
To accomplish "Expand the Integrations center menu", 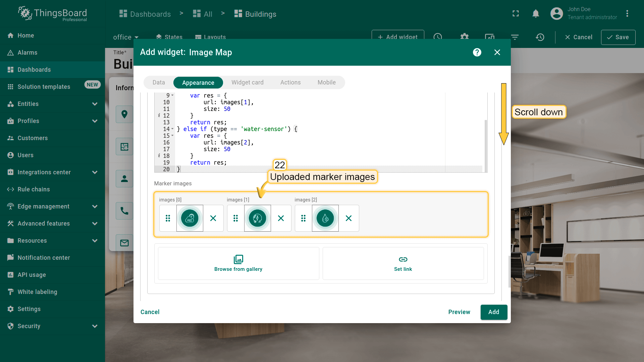I will pos(95,172).
